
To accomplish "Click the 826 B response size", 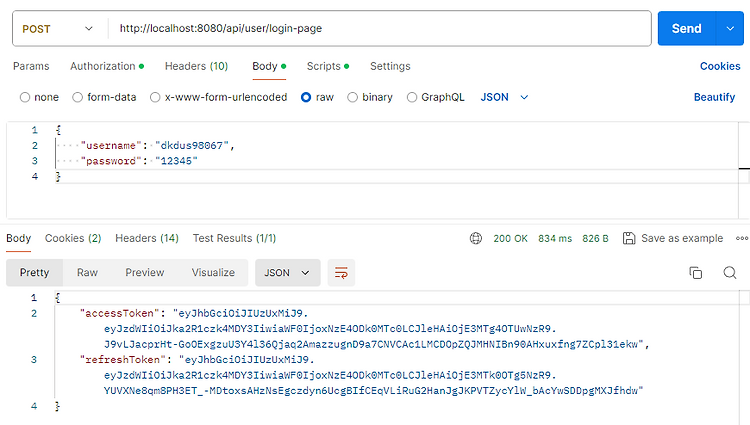I will click(x=595, y=238).
